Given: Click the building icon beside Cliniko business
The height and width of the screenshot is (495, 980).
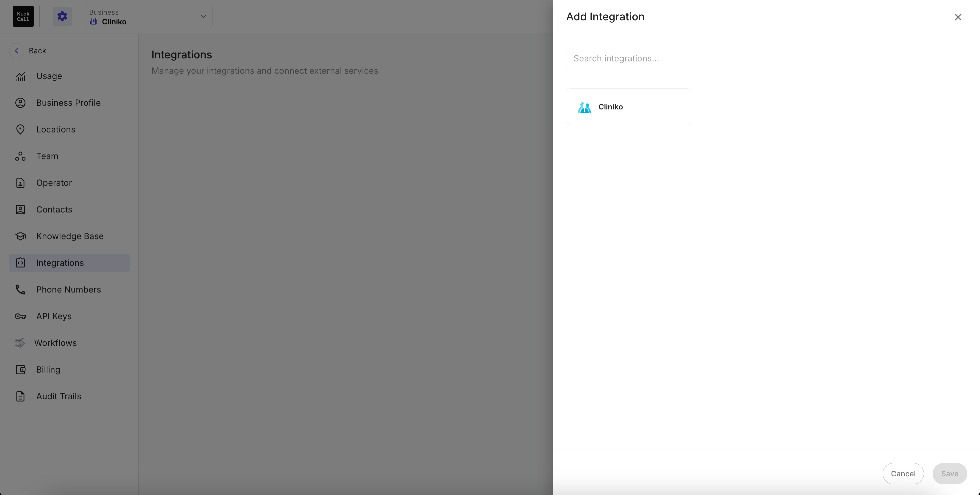Looking at the screenshot, I should 94,21.
